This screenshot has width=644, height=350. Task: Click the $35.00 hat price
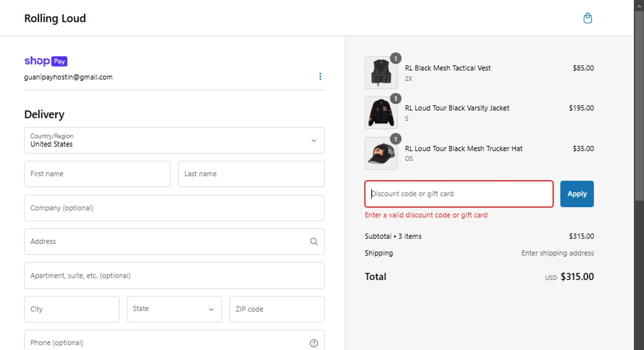click(583, 148)
